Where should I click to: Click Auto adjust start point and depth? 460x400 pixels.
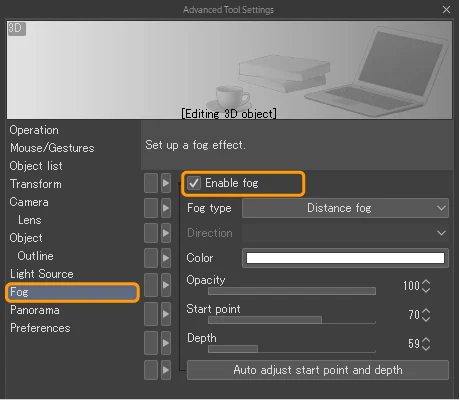(x=318, y=370)
